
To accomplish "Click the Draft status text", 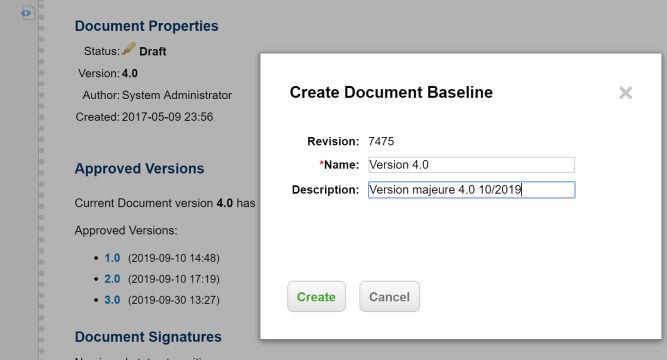I will (x=153, y=51).
